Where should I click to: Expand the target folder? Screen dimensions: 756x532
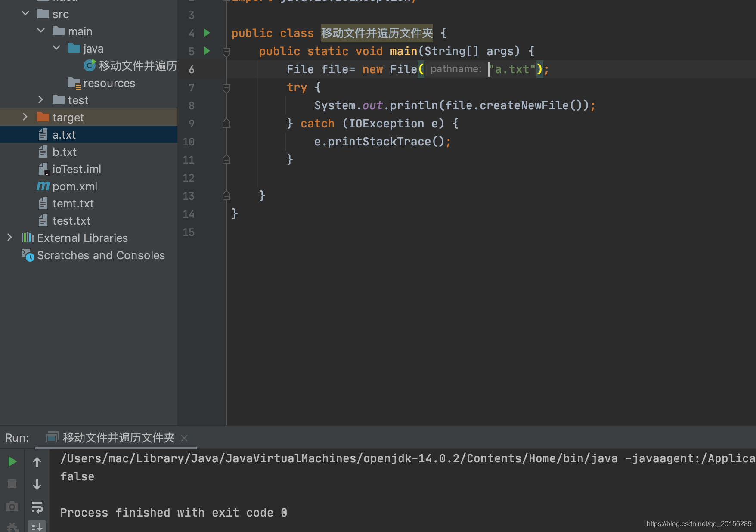coord(25,117)
